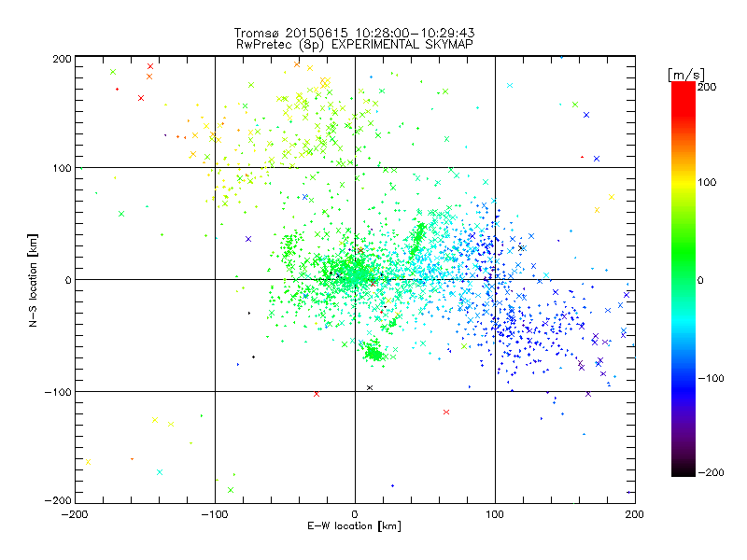
Task: Click the colorbar '-200' tick label
Action: click(x=711, y=472)
